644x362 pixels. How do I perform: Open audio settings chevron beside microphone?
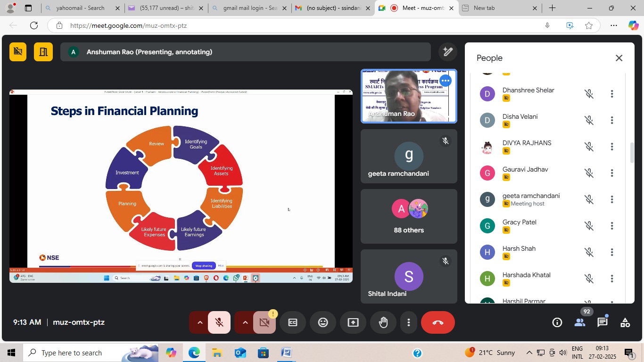click(200, 322)
